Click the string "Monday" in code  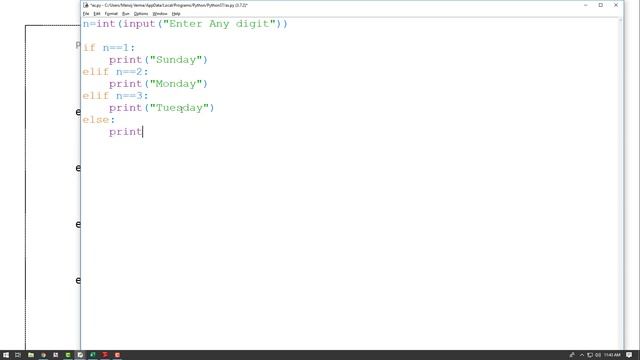coord(176,84)
